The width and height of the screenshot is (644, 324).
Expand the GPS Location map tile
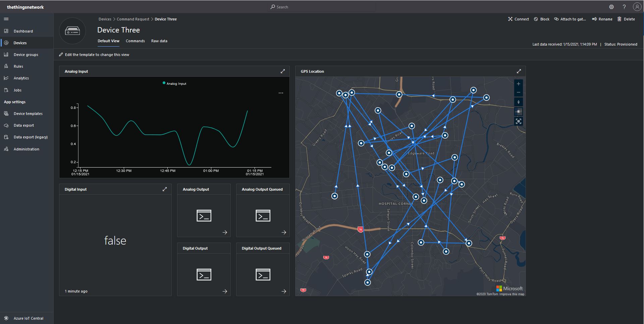pyautogui.click(x=519, y=71)
